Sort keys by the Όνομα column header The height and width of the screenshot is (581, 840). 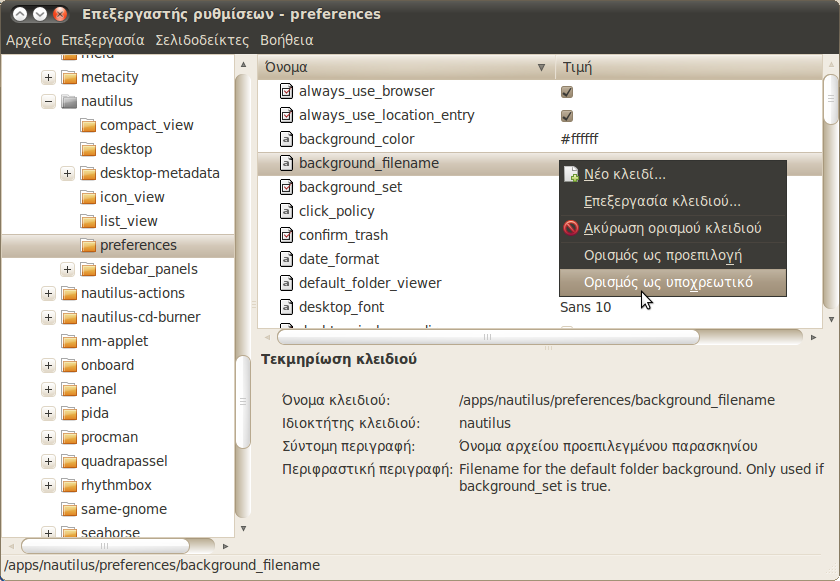coord(406,67)
